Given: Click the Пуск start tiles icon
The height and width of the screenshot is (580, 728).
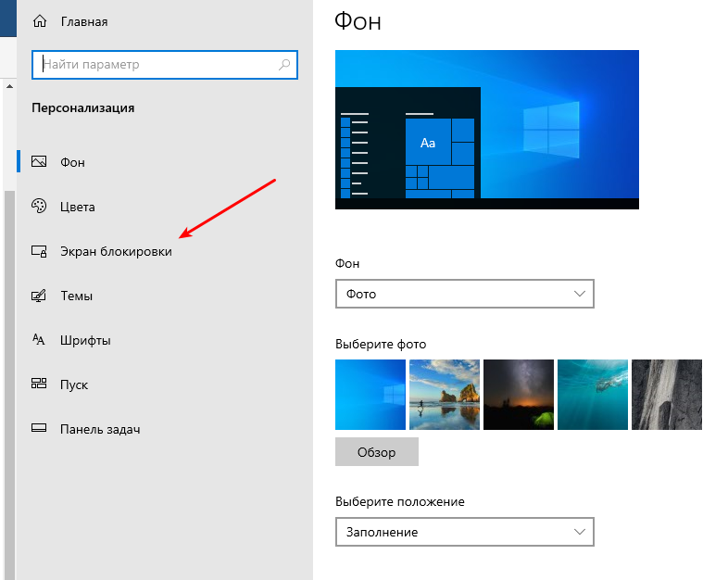Looking at the screenshot, I should pos(39,385).
